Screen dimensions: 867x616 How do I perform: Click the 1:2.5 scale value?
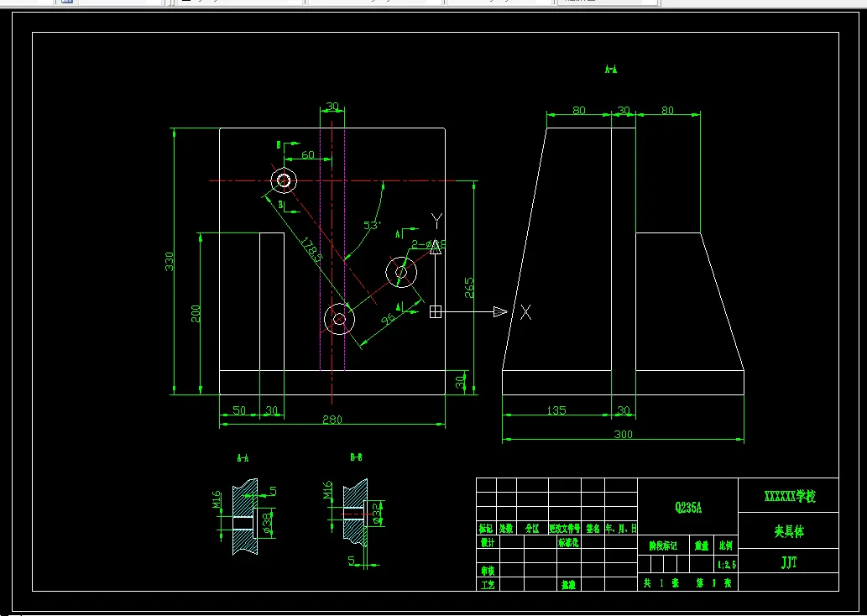tap(727, 565)
